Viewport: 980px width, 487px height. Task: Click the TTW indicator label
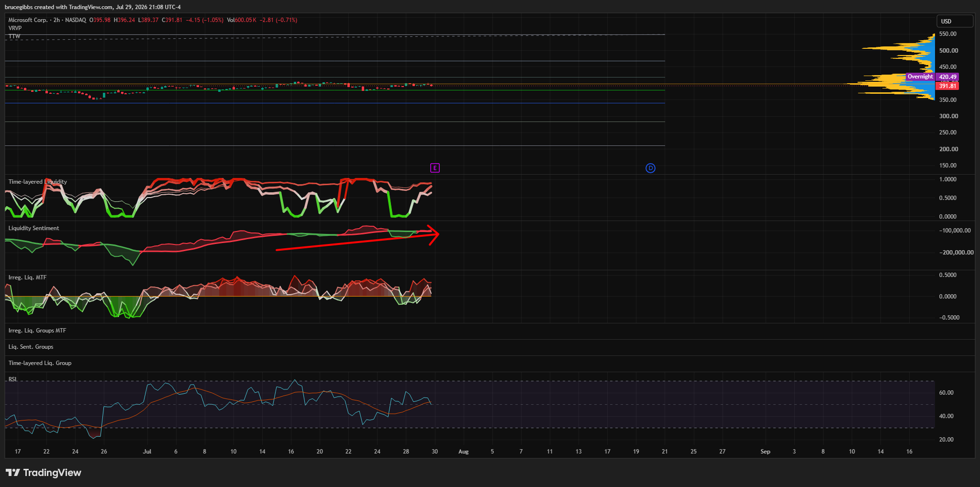pos(14,36)
